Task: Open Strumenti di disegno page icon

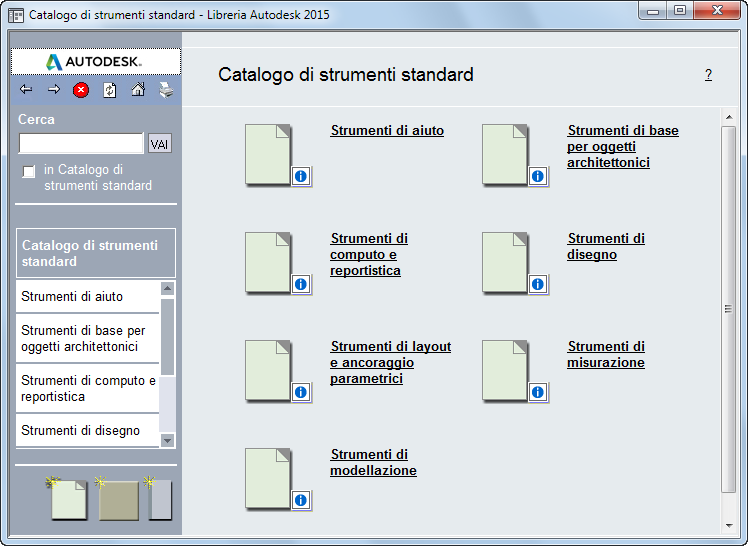Action: coord(505,262)
